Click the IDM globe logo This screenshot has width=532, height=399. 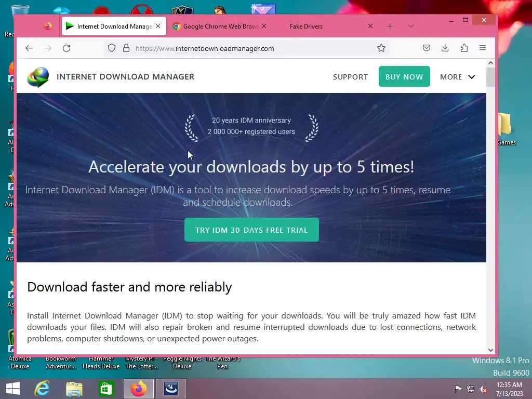[x=38, y=77]
